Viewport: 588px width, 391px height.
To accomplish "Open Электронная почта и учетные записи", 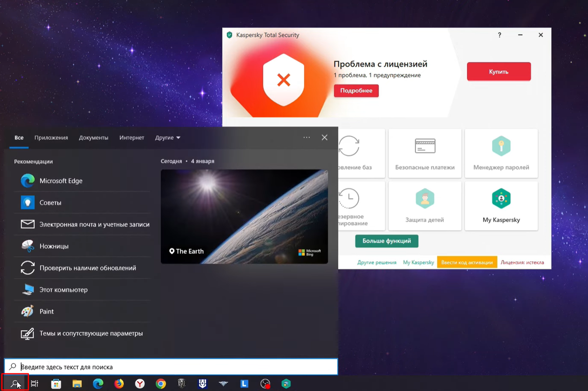I will pyautogui.click(x=82, y=224).
